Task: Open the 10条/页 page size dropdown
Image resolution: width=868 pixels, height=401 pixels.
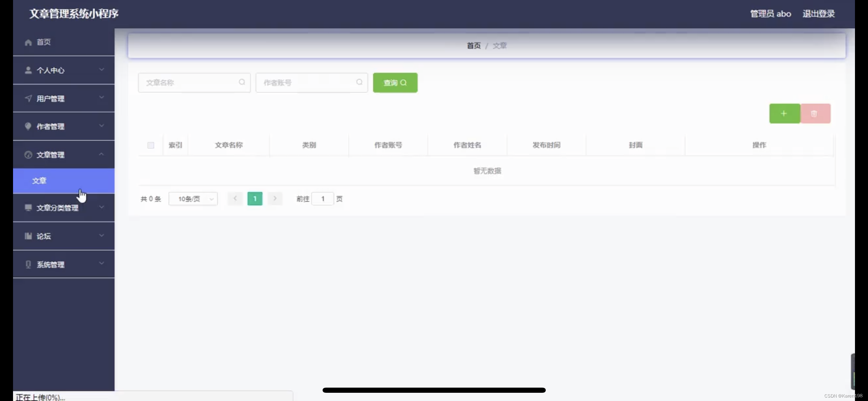Action: point(193,199)
